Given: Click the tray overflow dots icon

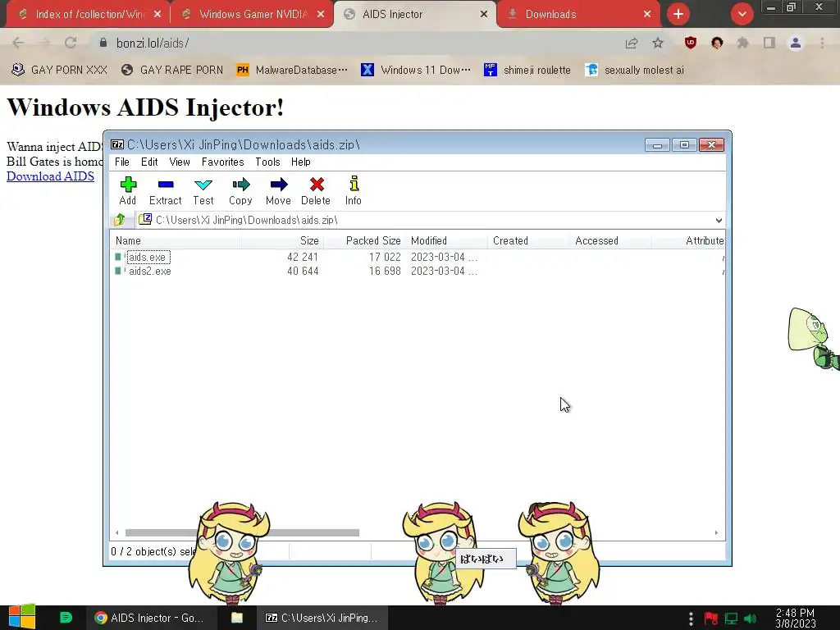Looking at the screenshot, I should 691,619.
